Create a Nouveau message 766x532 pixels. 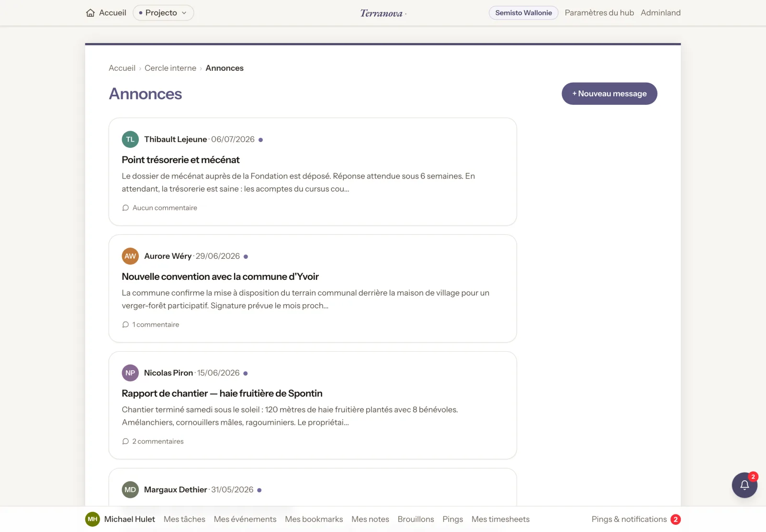point(609,94)
